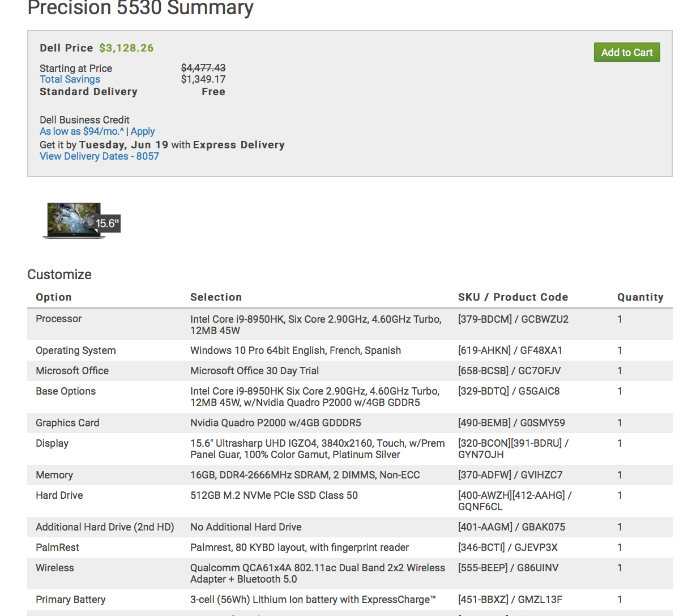
Task: Click the Graphics Card option label
Action: click(67, 423)
